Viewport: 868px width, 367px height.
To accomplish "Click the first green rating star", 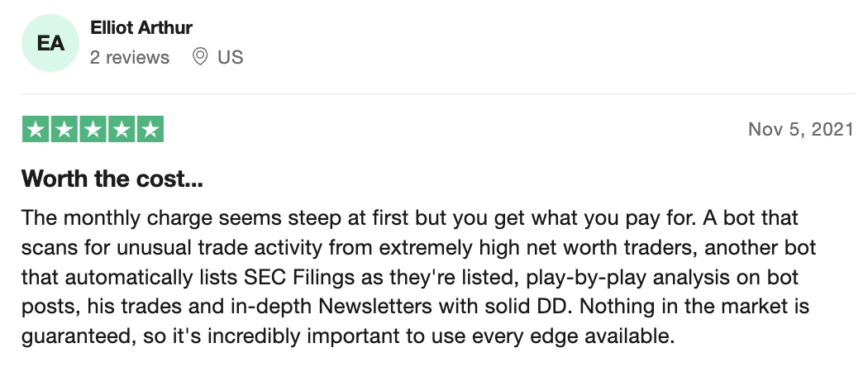I will 36,130.
